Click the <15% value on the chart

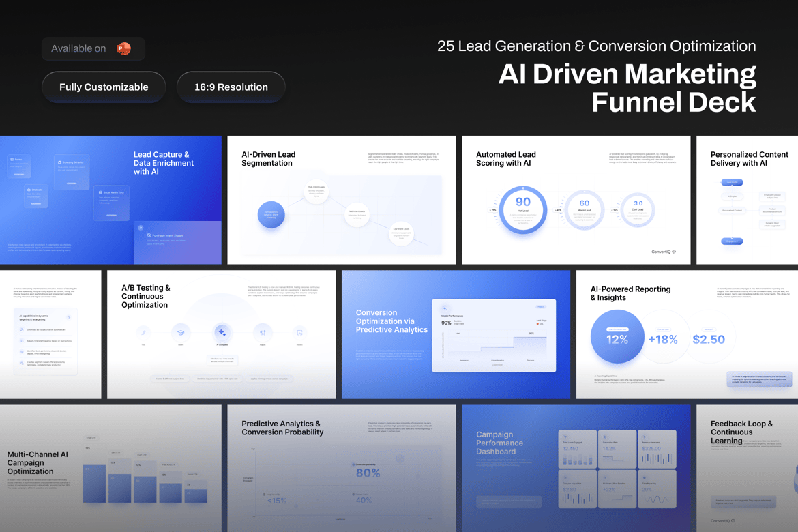276,501
